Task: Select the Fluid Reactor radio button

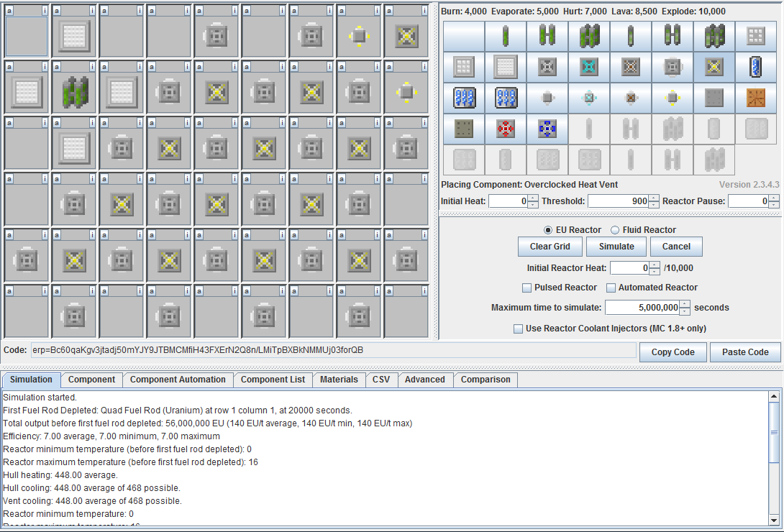Action: coord(615,230)
